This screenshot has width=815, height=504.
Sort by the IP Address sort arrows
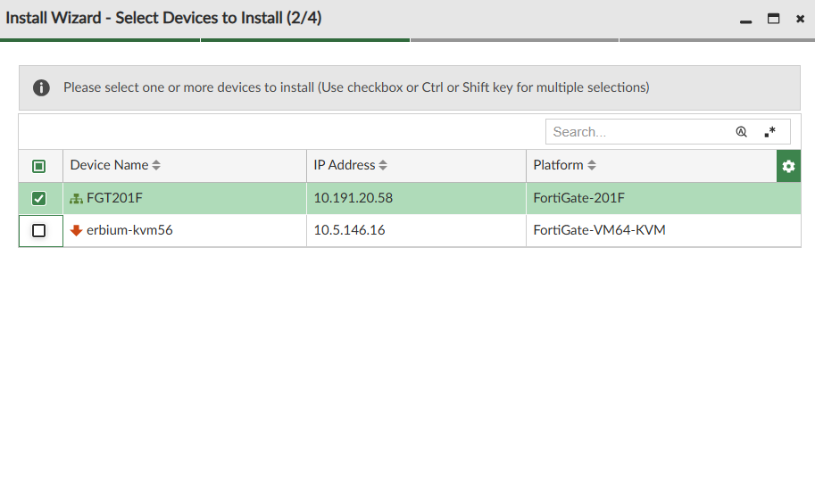click(383, 166)
